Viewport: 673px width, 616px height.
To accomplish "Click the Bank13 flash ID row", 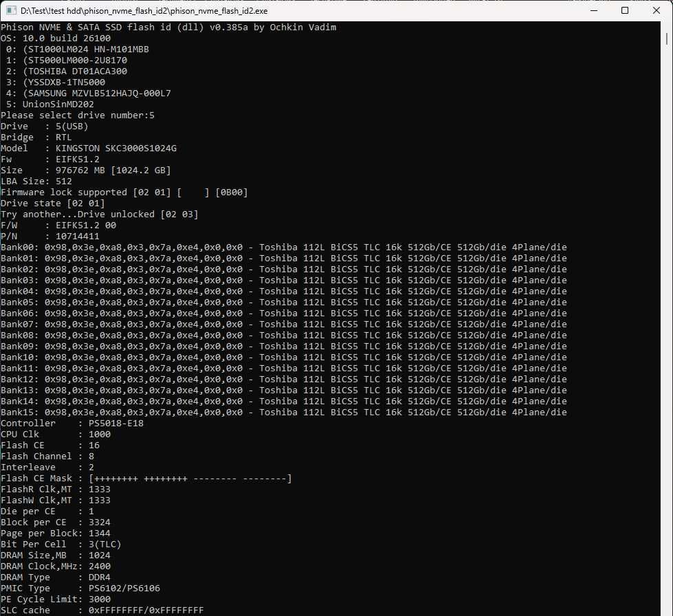I will coord(284,390).
